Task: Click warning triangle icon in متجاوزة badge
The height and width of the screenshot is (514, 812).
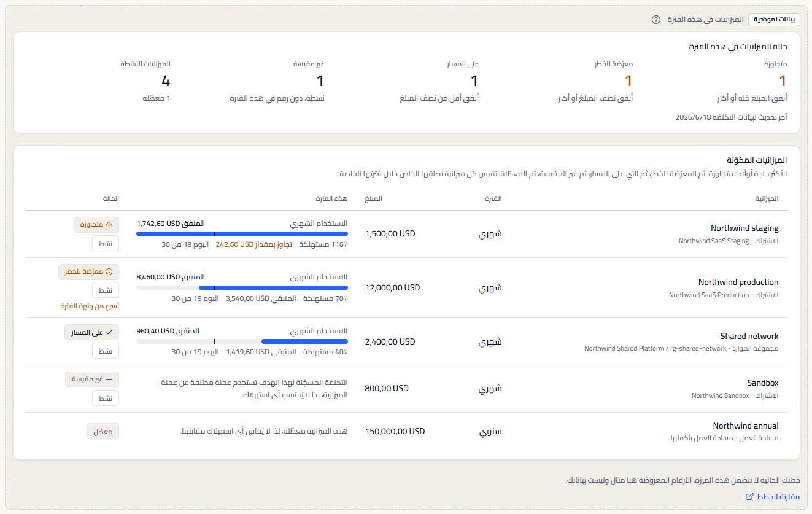Action: [x=109, y=225]
